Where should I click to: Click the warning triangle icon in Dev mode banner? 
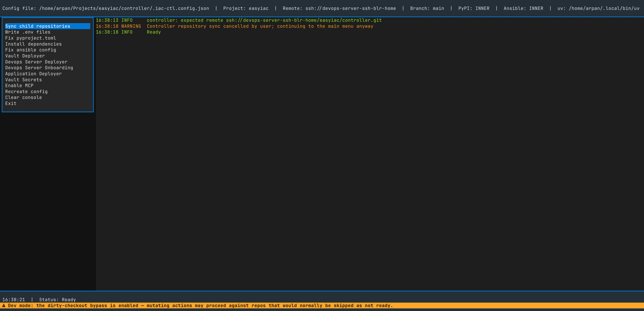click(x=4, y=306)
